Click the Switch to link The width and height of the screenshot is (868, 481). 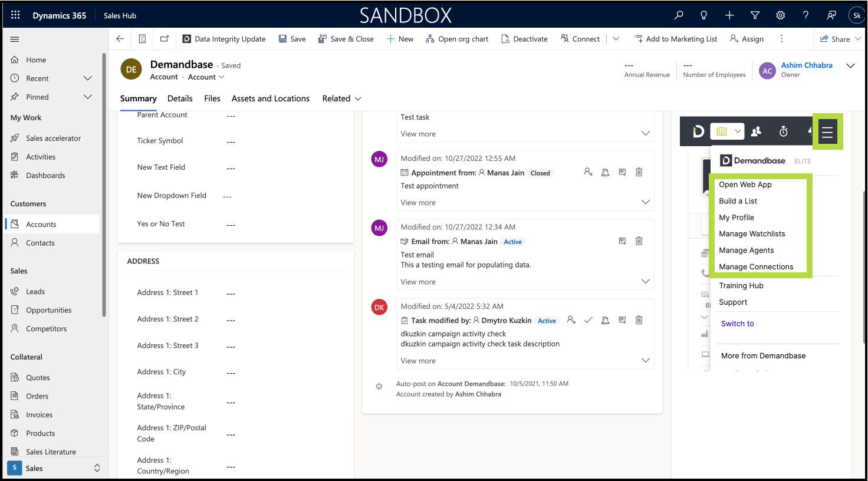click(738, 324)
